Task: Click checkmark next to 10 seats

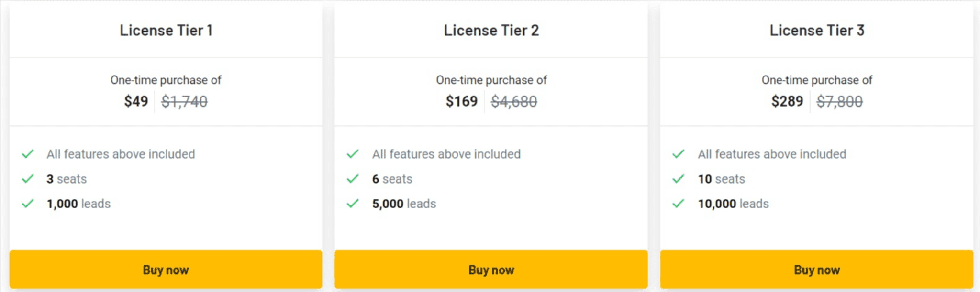Action: point(679,179)
